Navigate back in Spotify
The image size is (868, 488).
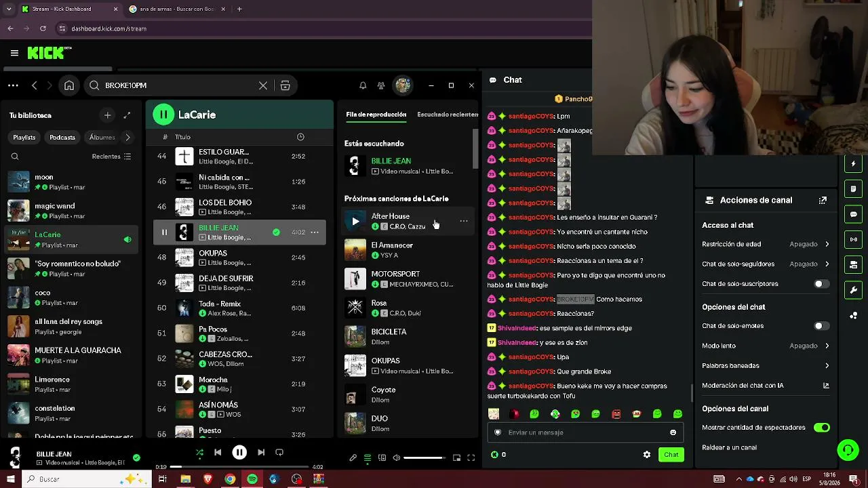click(35, 85)
